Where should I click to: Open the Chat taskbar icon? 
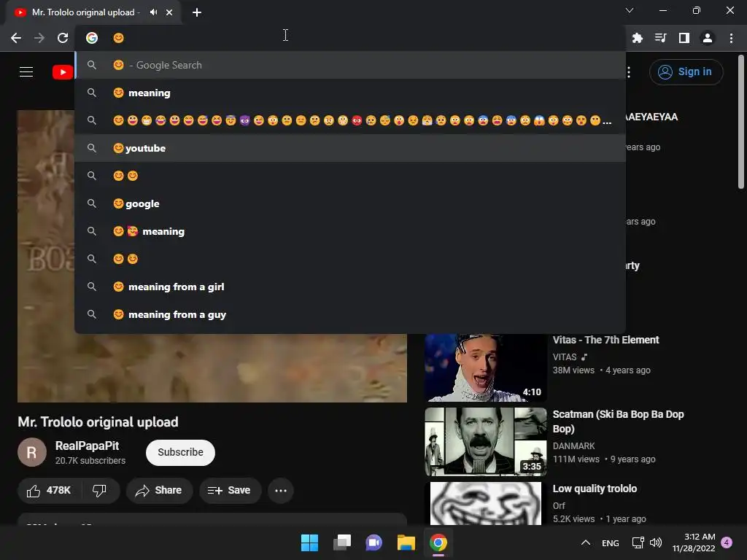point(374,542)
